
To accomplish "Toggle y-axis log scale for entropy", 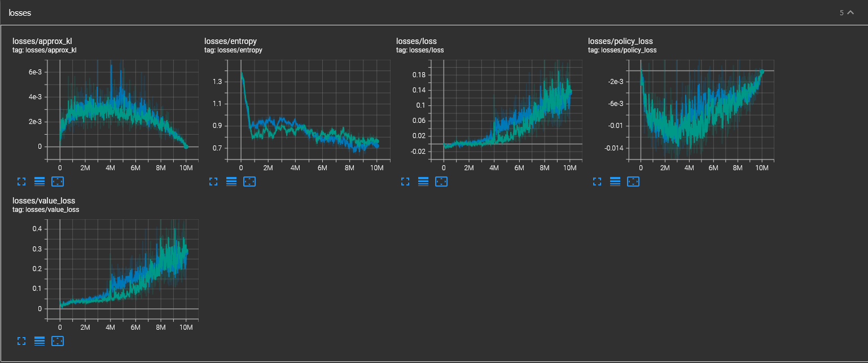I will point(231,181).
